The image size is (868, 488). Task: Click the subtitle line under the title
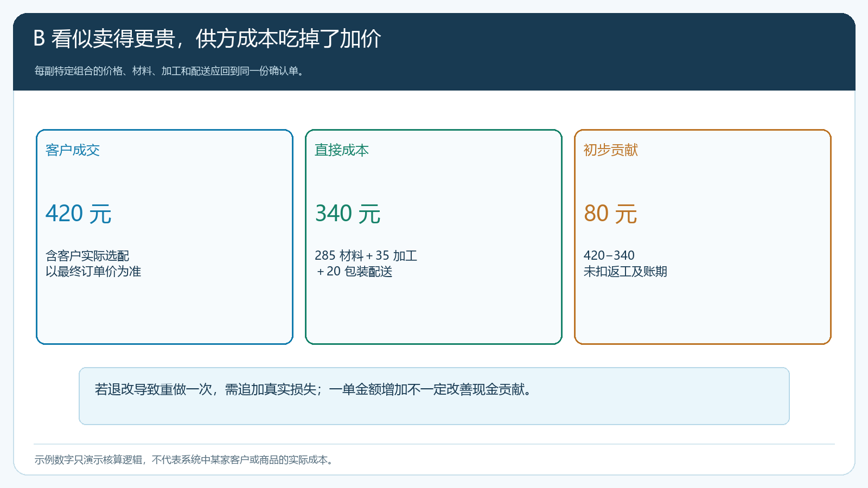(170, 71)
